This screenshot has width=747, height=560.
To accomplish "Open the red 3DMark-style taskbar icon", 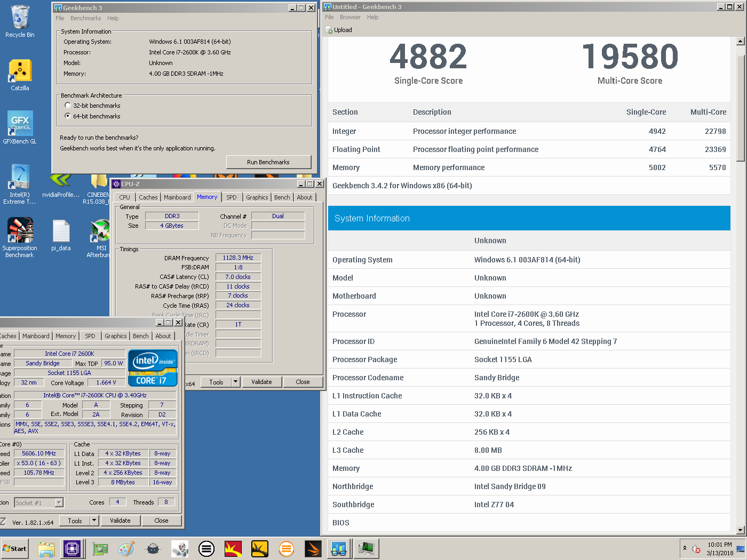I will click(233, 548).
